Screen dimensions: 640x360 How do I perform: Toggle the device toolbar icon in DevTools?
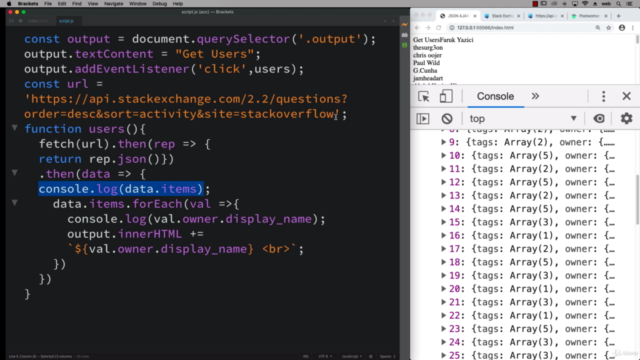pyautogui.click(x=446, y=96)
